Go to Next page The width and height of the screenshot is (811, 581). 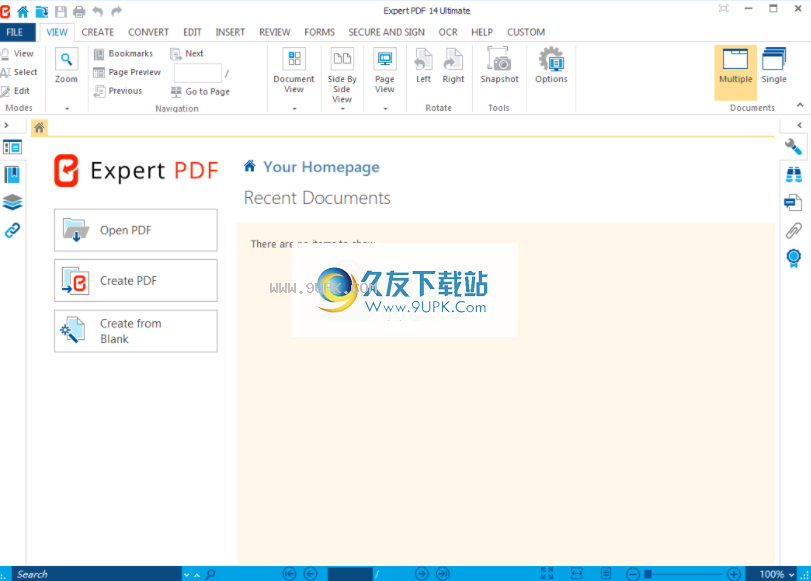(x=187, y=53)
